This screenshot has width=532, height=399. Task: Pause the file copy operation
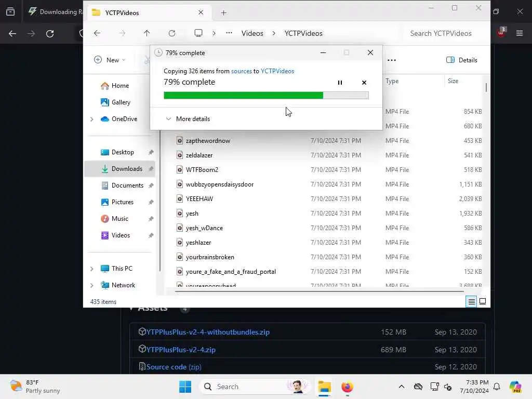pos(340,83)
